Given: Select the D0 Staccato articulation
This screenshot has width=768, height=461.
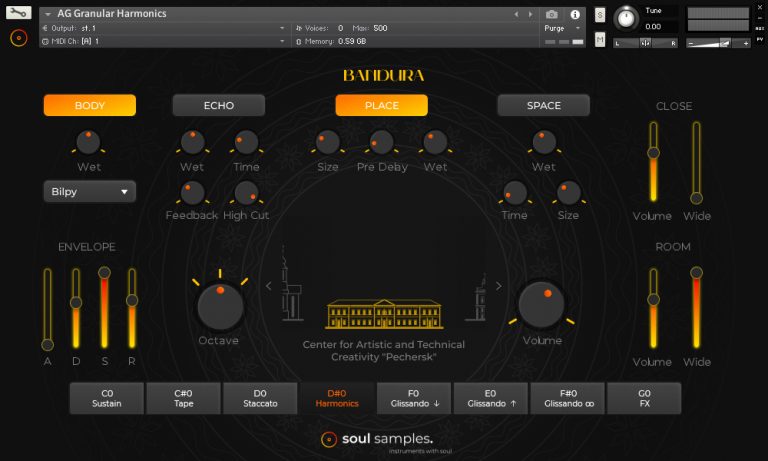Looking at the screenshot, I should coord(260,398).
